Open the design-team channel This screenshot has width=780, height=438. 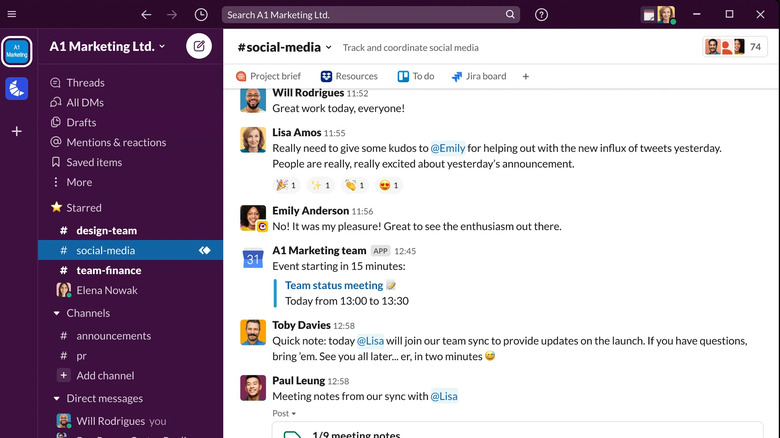[x=106, y=231]
